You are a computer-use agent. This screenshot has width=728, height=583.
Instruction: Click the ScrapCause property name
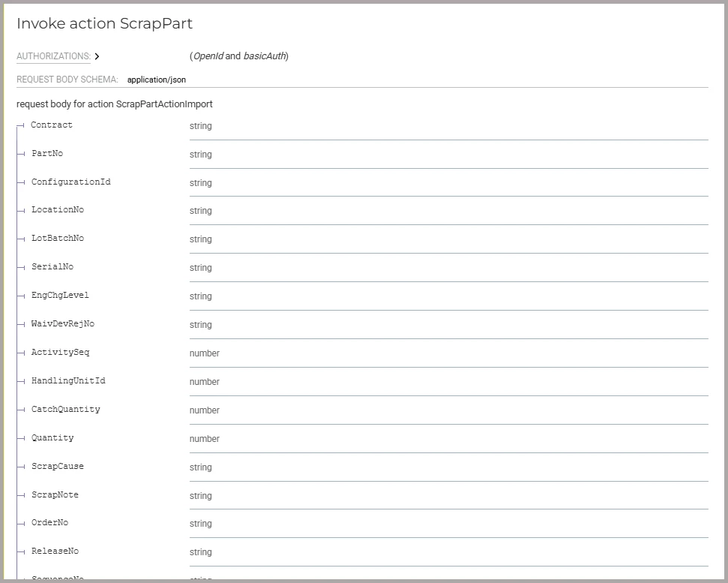[58, 467]
